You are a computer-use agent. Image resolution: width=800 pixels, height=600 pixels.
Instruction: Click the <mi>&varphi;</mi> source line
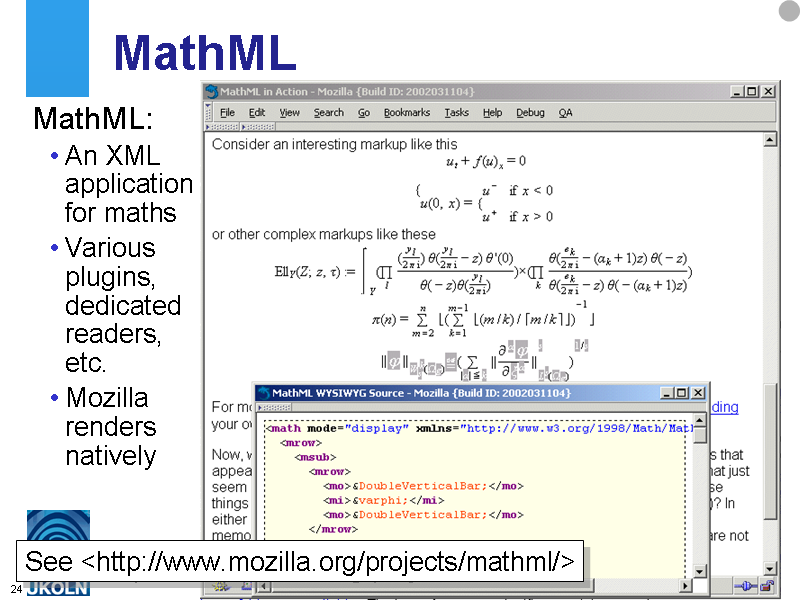[x=384, y=501]
